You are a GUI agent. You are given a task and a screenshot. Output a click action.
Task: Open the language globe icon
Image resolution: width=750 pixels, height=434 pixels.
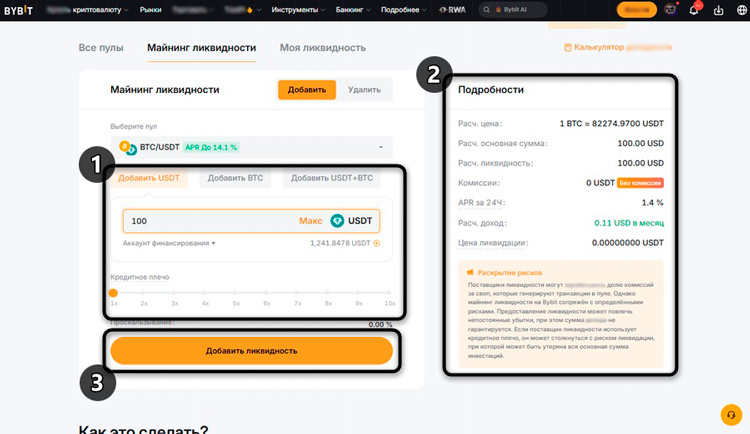tap(742, 10)
